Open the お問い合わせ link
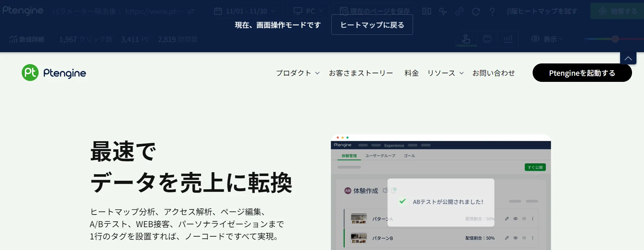Screen dimensions: 644x250 [x=493, y=73]
